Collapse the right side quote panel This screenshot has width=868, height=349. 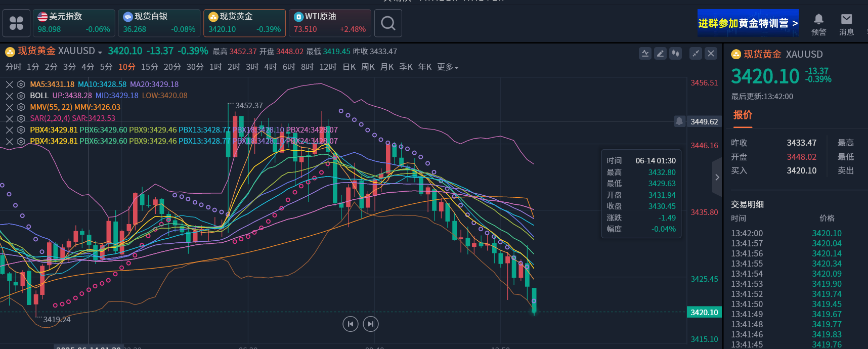(x=717, y=177)
